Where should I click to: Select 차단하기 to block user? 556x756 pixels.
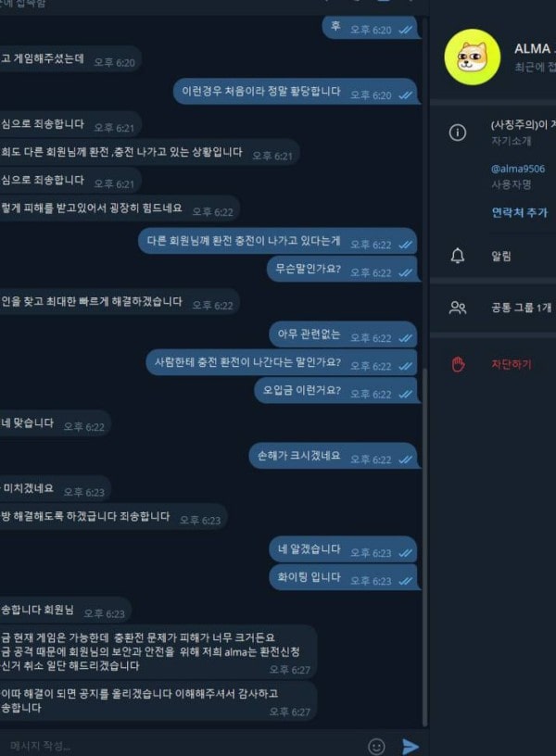512,364
